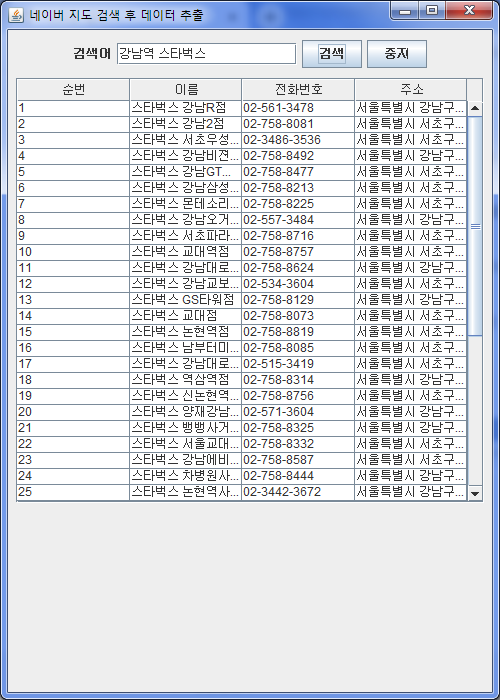Select address cell in row 02-561-3478
The width and height of the screenshot is (500, 700).
coord(411,108)
